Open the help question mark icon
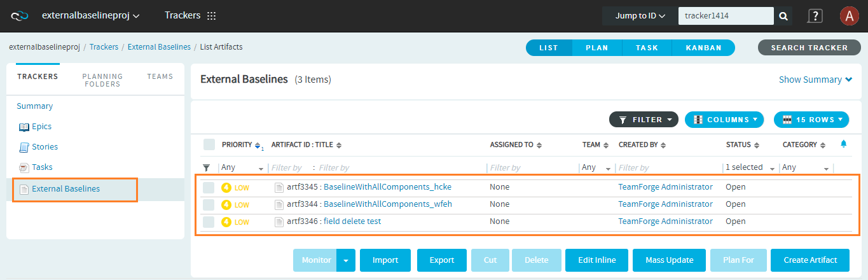 pyautogui.click(x=815, y=16)
